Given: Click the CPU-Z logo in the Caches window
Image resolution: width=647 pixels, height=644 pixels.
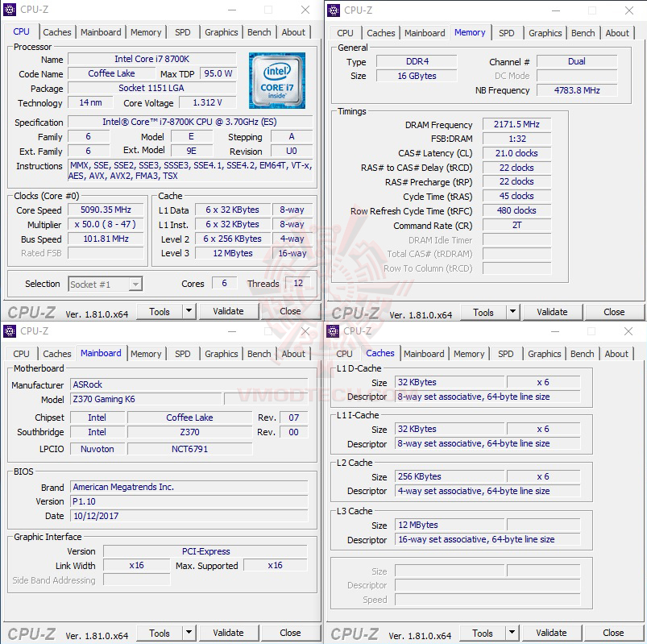Looking at the screenshot, I should (355, 633).
